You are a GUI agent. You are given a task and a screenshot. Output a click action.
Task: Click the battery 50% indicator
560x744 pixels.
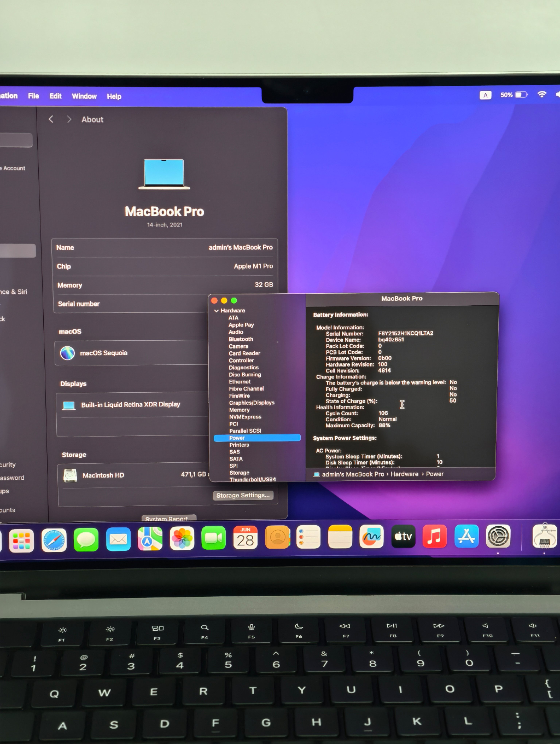[x=514, y=95]
